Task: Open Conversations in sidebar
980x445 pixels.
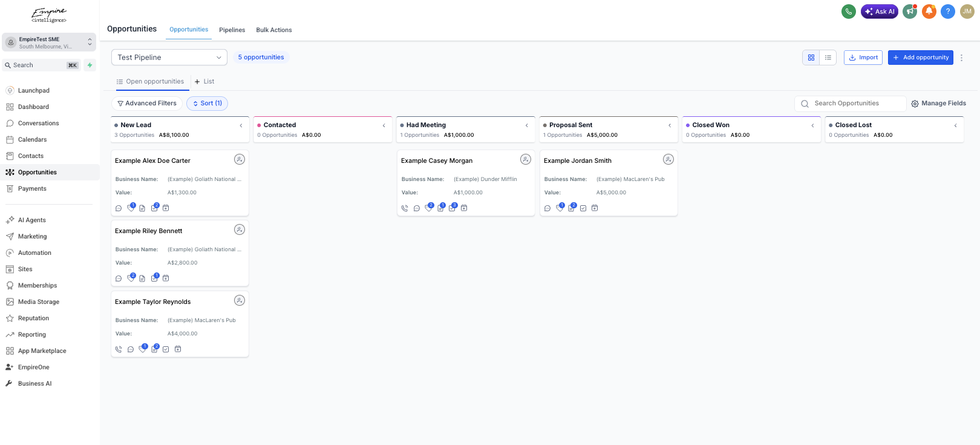Action: pyautogui.click(x=39, y=124)
